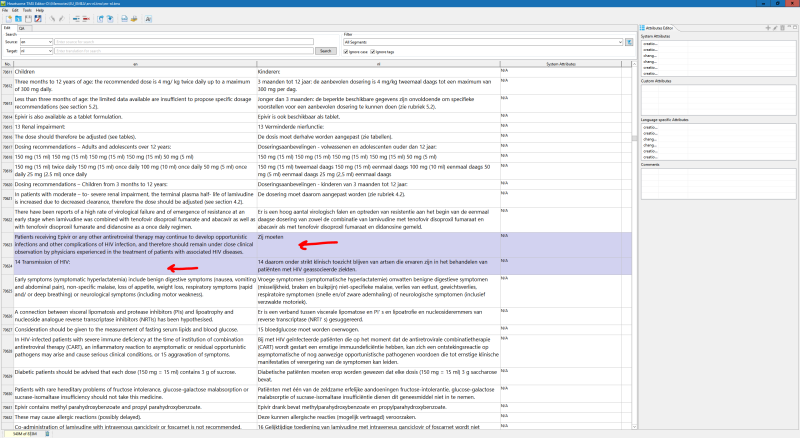Click the blue add segment icon
Viewport: 800px width, 438px height.
[76, 19]
